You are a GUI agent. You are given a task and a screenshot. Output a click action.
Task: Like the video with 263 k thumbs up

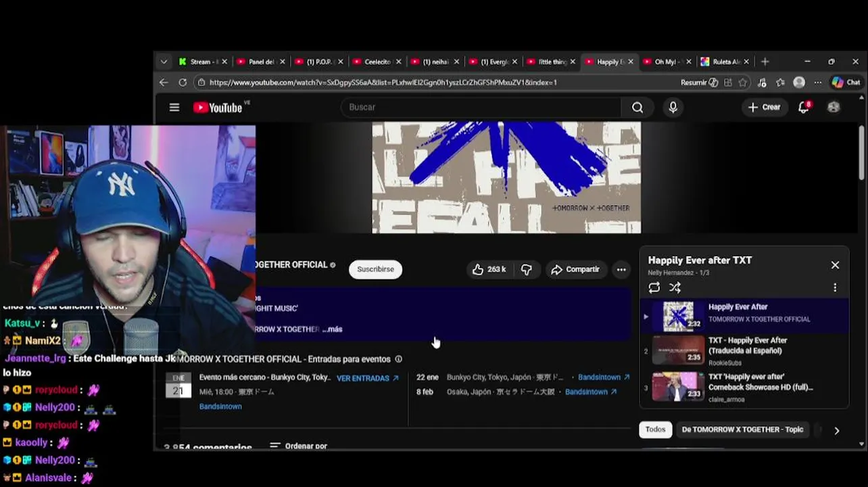[x=489, y=269]
